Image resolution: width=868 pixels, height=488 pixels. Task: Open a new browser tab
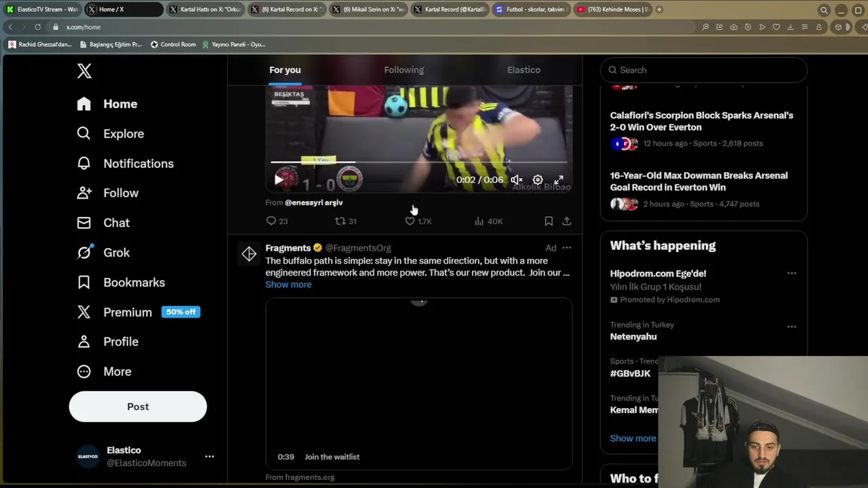point(659,9)
